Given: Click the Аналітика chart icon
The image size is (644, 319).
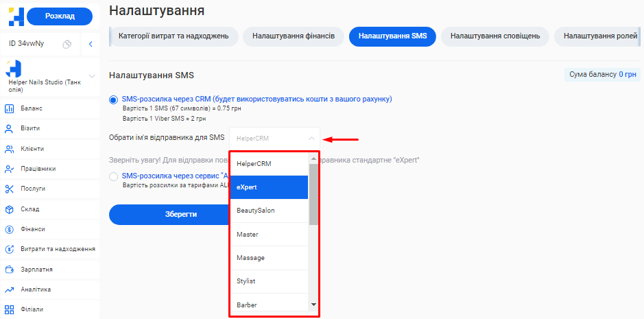Looking at the screenshot, I should click(x=10, y=290).
